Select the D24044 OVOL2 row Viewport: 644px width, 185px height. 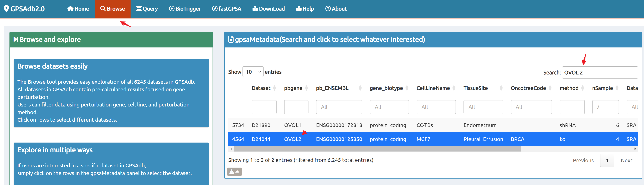point(433,139)
